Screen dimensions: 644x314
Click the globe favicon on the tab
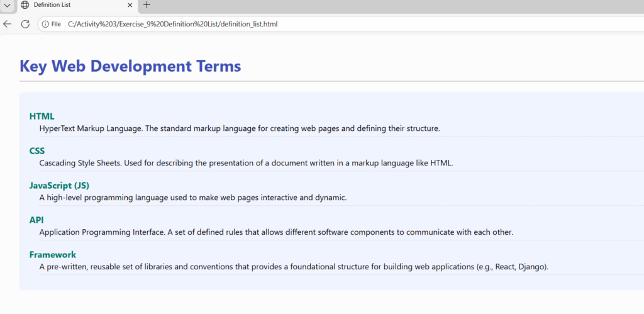click(x=25, y=5)
